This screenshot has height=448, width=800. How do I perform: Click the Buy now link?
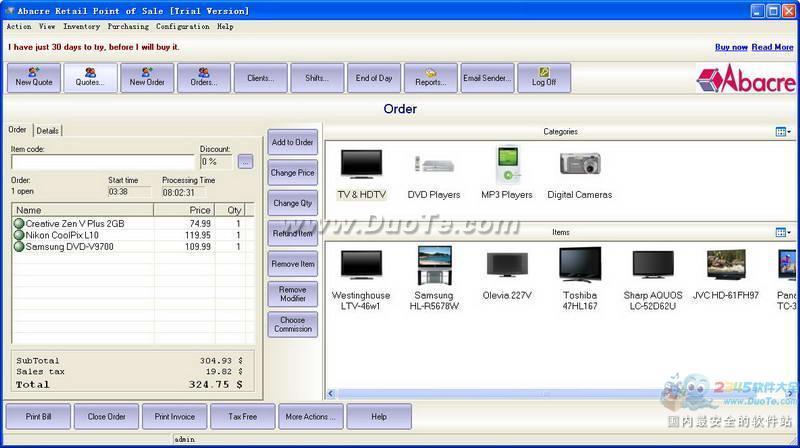pyautogui.click(x=731, y=47)
